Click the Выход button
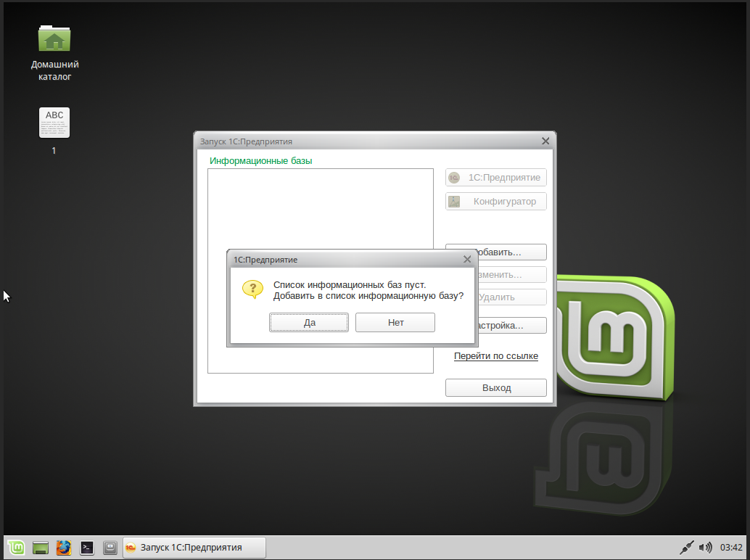750x560 pixels. pos(496,388)
